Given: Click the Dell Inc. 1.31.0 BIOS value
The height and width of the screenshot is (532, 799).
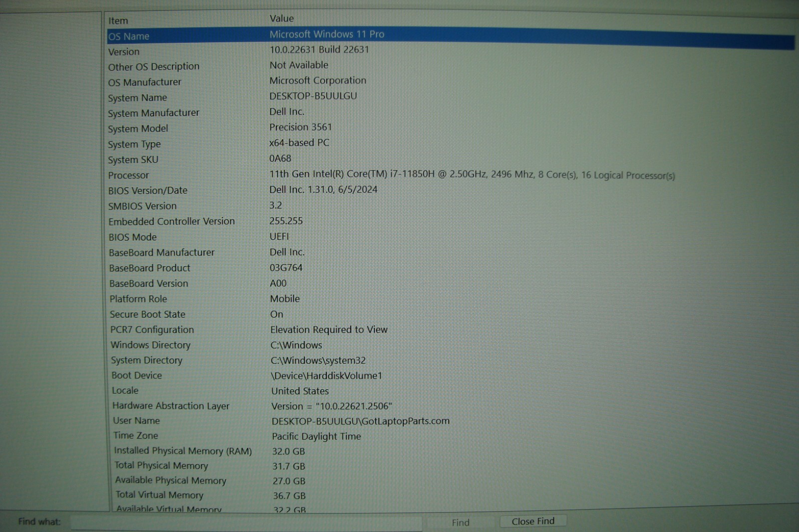Looking at the screenshot, I should point(323,190).
